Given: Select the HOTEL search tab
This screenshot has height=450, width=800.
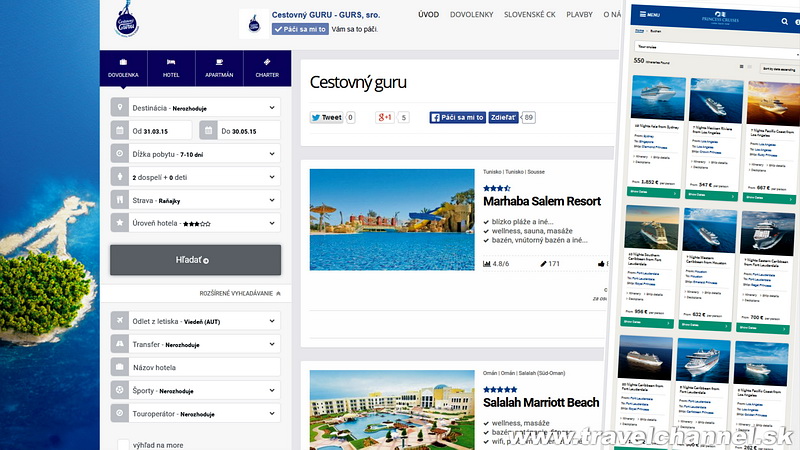Looking at the screenshot, I should (171, 68).
